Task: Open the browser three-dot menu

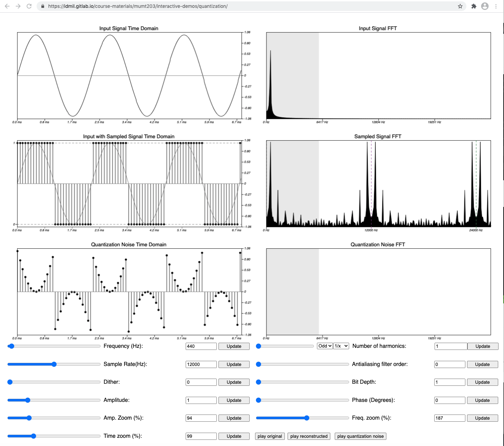Action: point(496,6)
